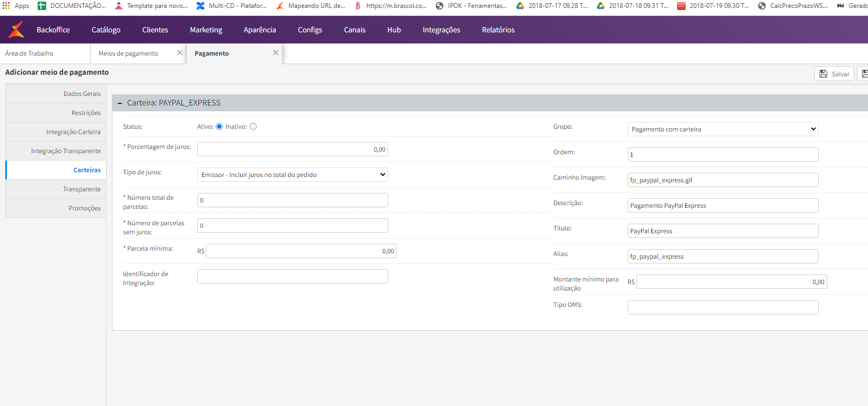This screenshot has height=406, width=868.
Task: Go to Integração Carteira section
Action: pos(56,132)
